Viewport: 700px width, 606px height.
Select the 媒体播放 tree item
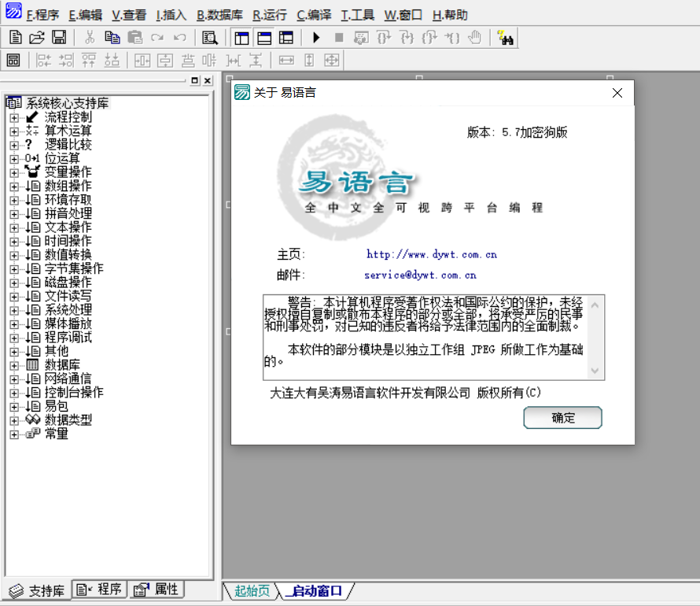(x=68, y=323)
